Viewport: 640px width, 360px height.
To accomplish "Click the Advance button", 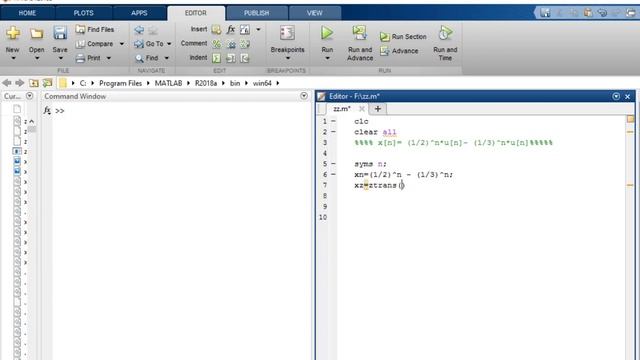I will click(x=399, y=51).
